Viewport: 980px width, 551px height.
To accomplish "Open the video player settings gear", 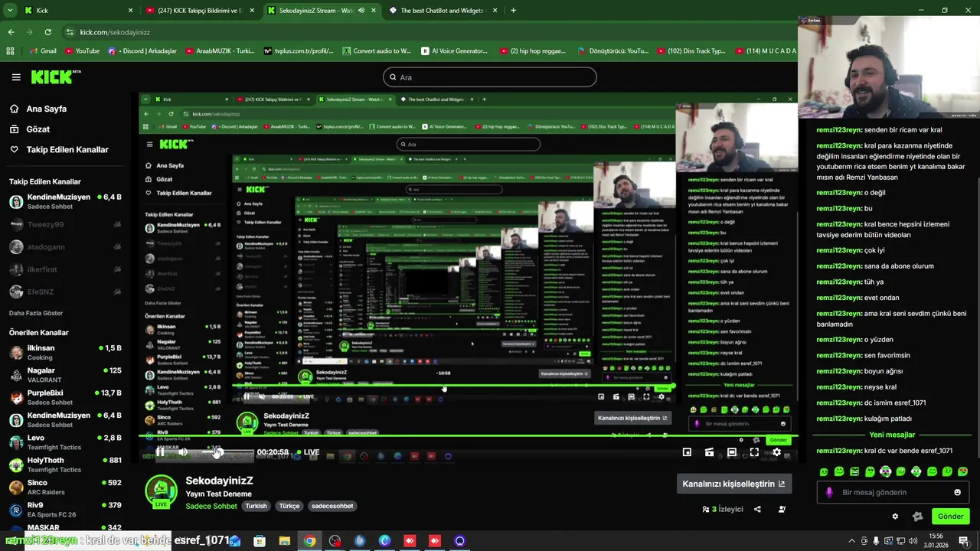I will coord(776,452).
